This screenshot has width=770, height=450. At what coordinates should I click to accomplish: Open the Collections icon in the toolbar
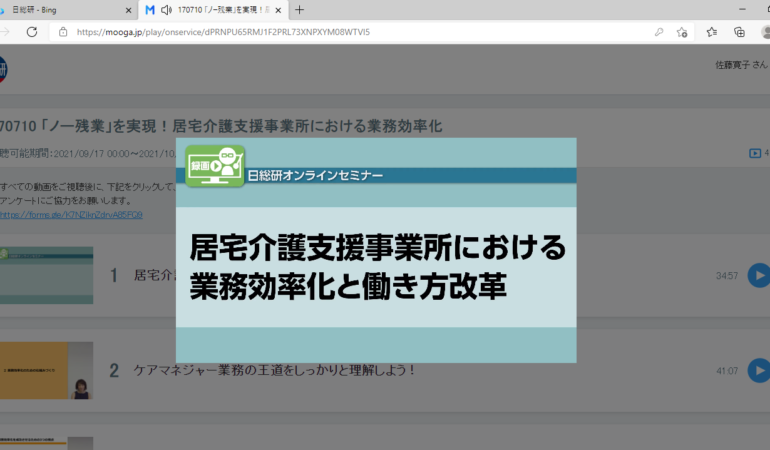pos(740,32)
